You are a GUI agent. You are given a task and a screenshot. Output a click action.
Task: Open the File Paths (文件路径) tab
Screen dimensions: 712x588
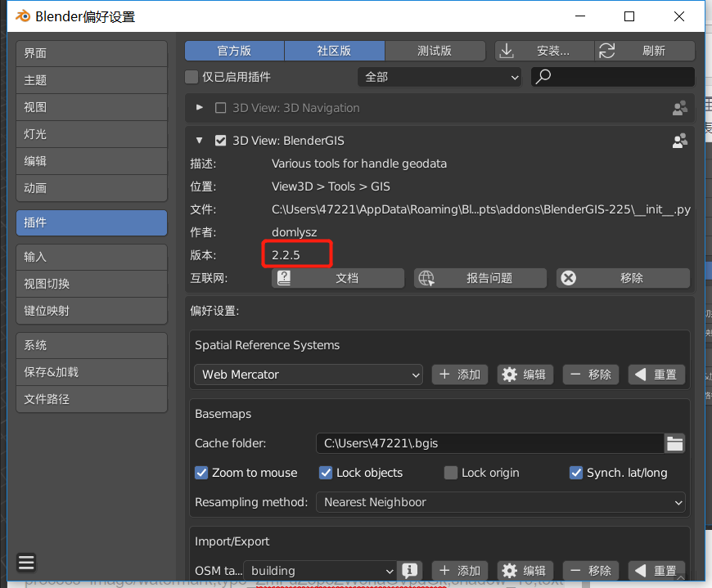pyautogui.click(x=92, y=399)
